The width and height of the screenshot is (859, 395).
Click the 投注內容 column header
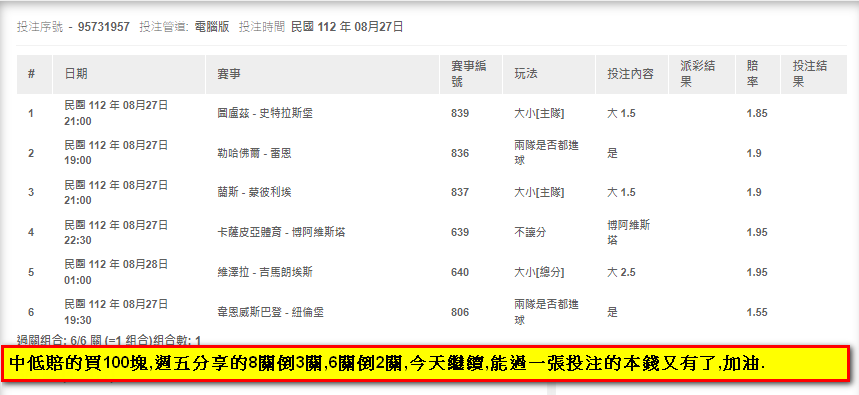point(632,74)
